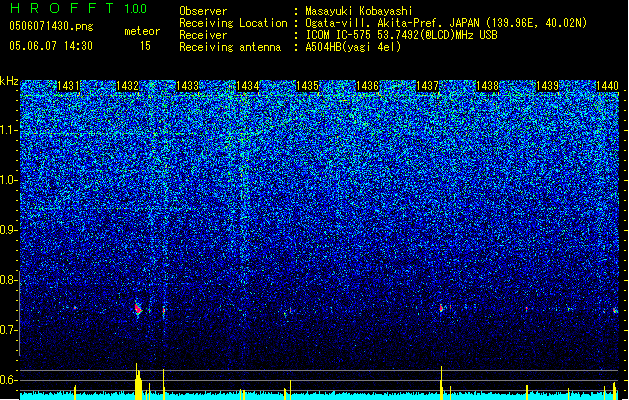Click the 1438 time marker
The image size is (629, 400).
click(487, 86)
